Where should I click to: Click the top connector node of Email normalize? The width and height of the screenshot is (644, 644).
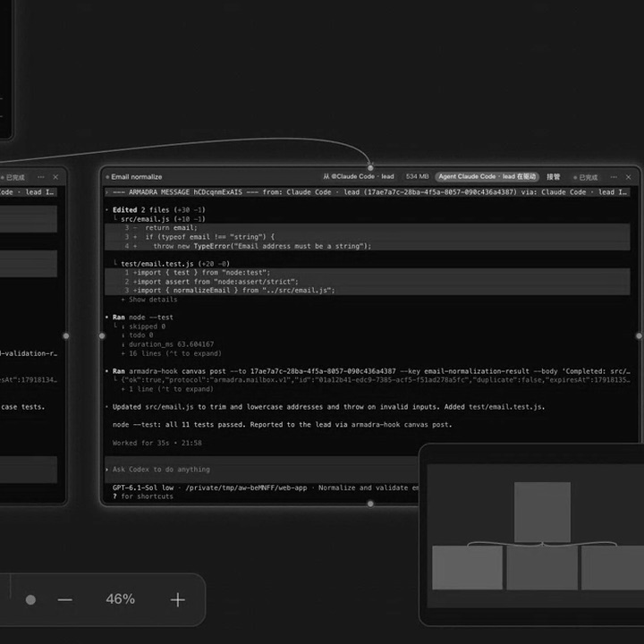[370, 167]
